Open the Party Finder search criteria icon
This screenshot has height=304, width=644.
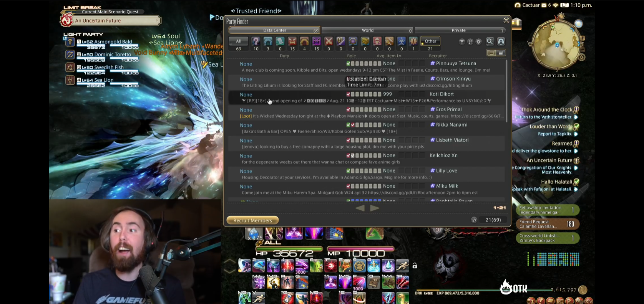490,41
